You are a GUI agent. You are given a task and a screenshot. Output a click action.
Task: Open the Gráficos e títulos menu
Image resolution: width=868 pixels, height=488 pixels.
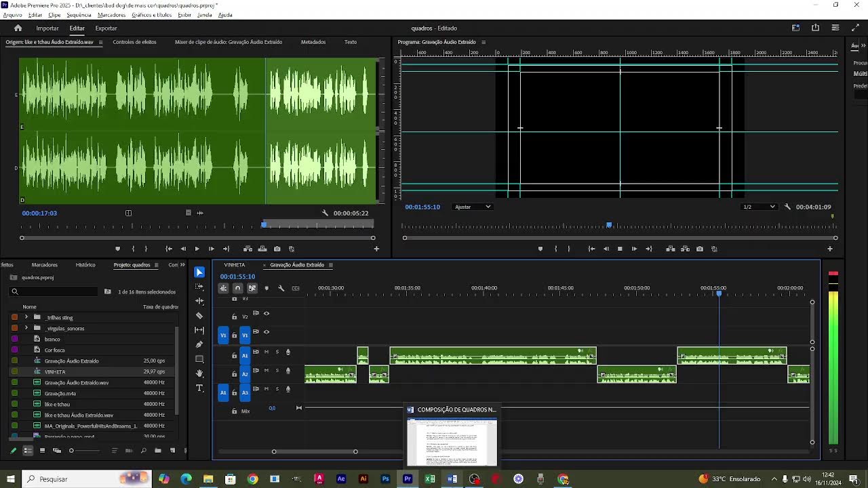[152, 15]
